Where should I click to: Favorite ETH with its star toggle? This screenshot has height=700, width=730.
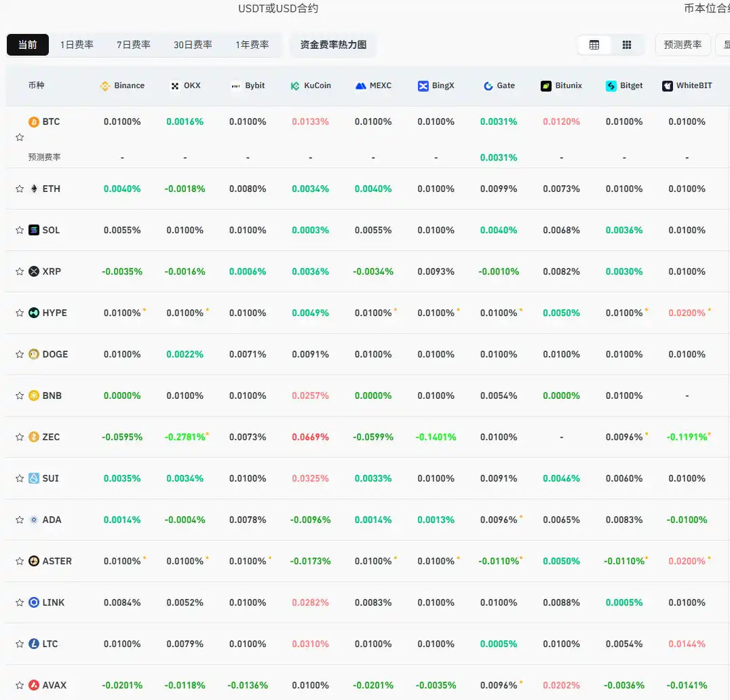20,189
